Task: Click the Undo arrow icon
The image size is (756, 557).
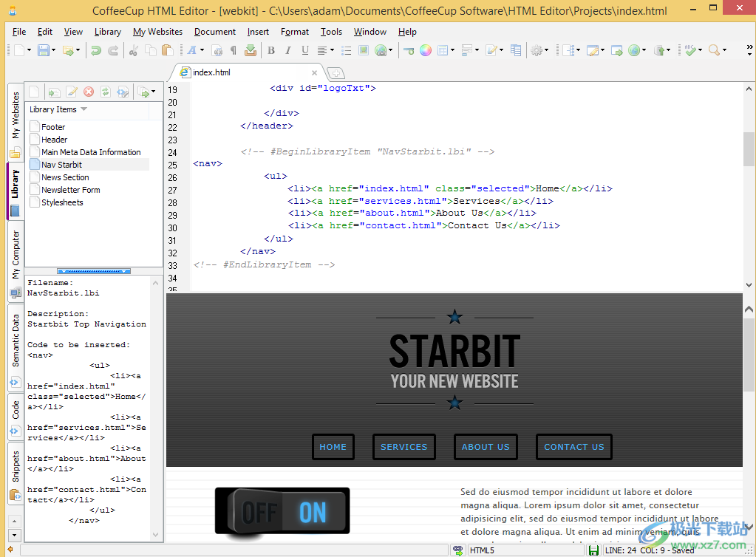Action: 96,50
